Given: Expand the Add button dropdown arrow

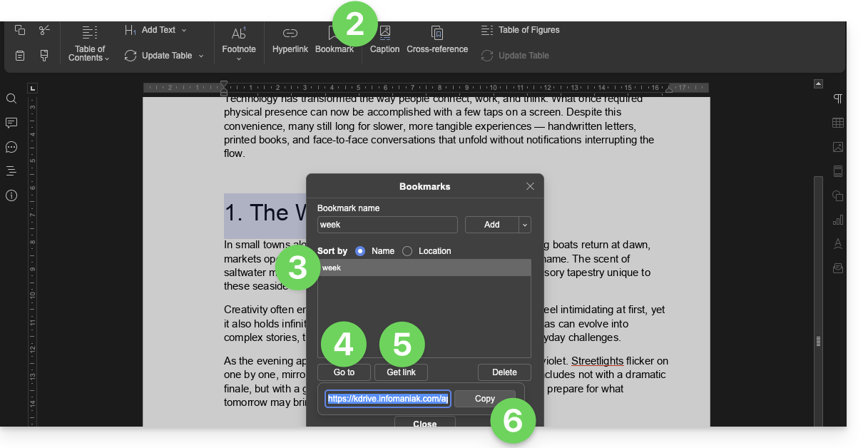Looking at the screenshot, I should click(526, 225).
